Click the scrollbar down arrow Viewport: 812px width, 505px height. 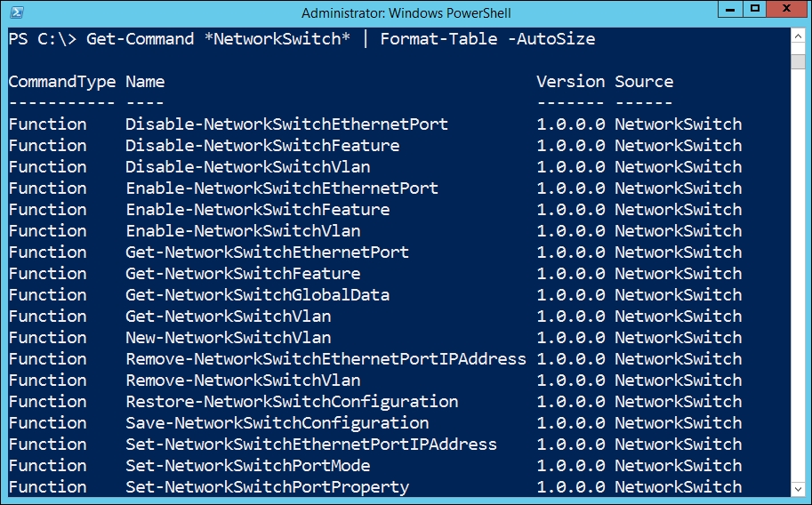coord(798,489)
